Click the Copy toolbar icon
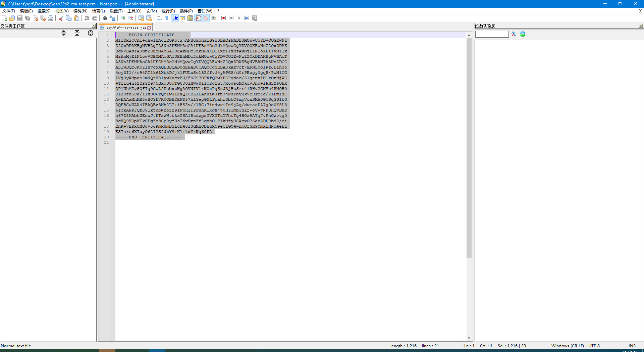Viewport: 644px width, 352px height. pyautogui.click(x=69, y=18)
